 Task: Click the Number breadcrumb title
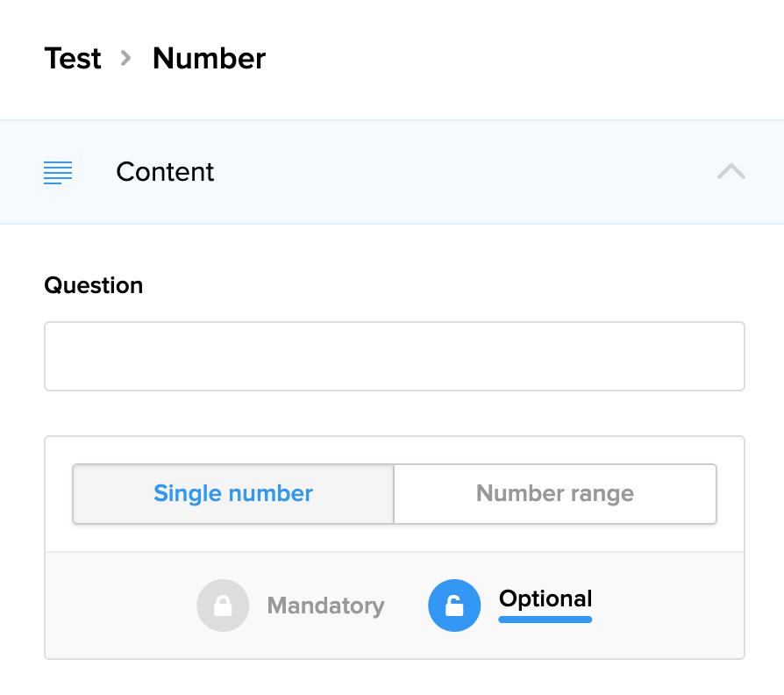pyautogui.click(x=209, y=59)
